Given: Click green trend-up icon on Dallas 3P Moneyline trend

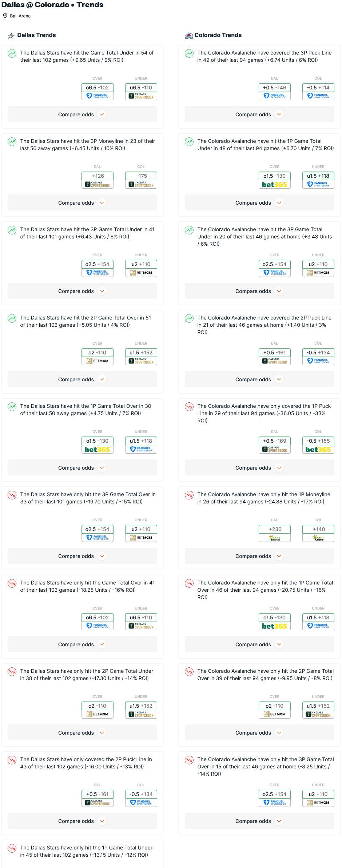Looking at the screenshot, I should tap(12, 142).
